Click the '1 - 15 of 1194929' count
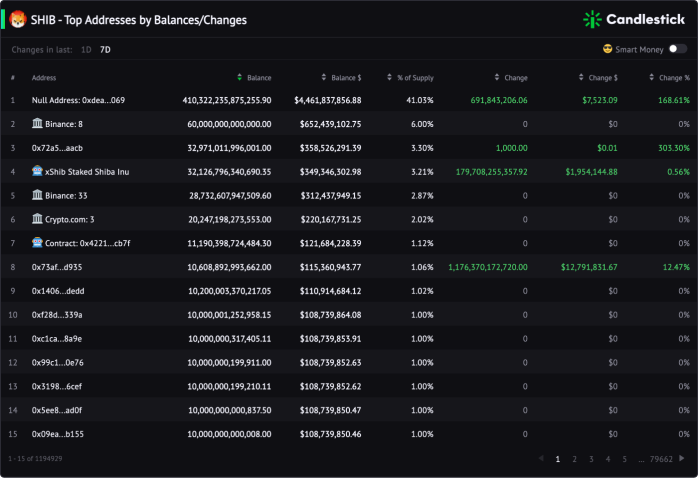The height and width of the screenshot is (478, 698). pos(35,458)
